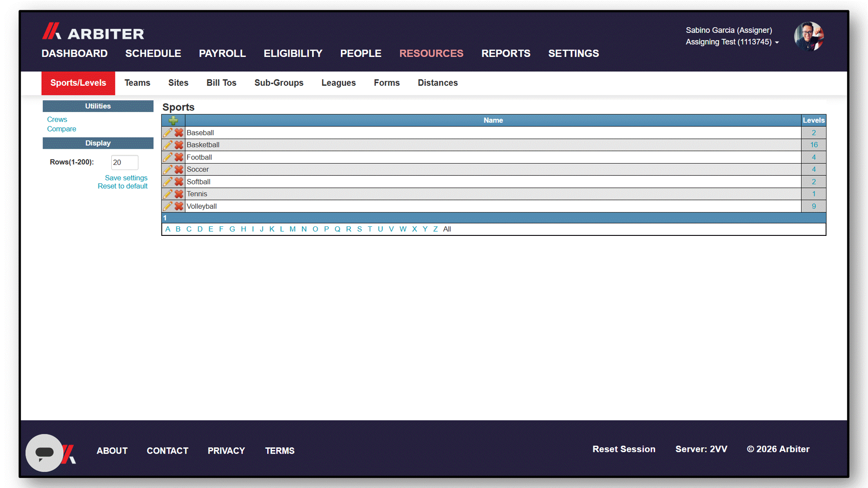The width and height of the screenshot is (868, 488).
Task: Filter sports by letter S
Action: (359, 229)
